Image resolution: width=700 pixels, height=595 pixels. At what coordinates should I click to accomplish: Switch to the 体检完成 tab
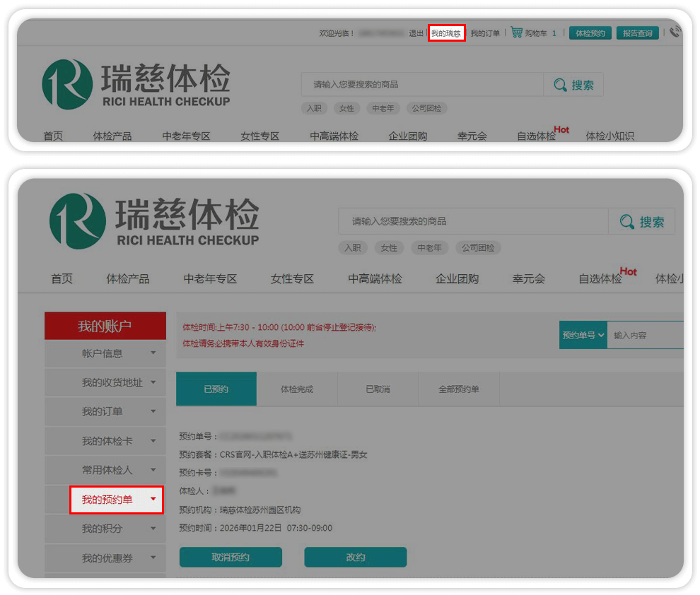[x=297, y=389]
